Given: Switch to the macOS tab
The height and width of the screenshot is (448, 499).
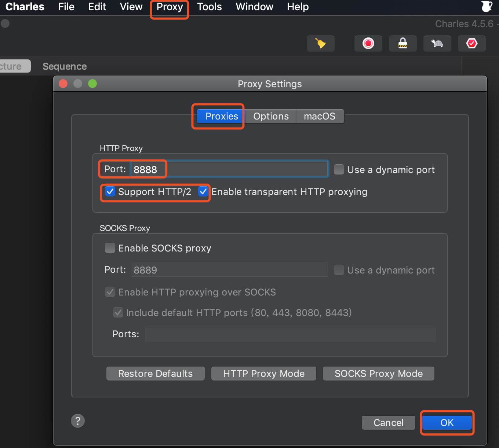Looking at the screenshot, I should 320,116.
